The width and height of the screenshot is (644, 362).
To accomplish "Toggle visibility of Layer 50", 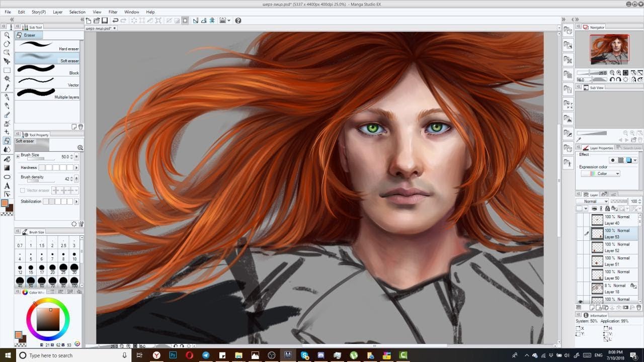I will tap(580, 275).
